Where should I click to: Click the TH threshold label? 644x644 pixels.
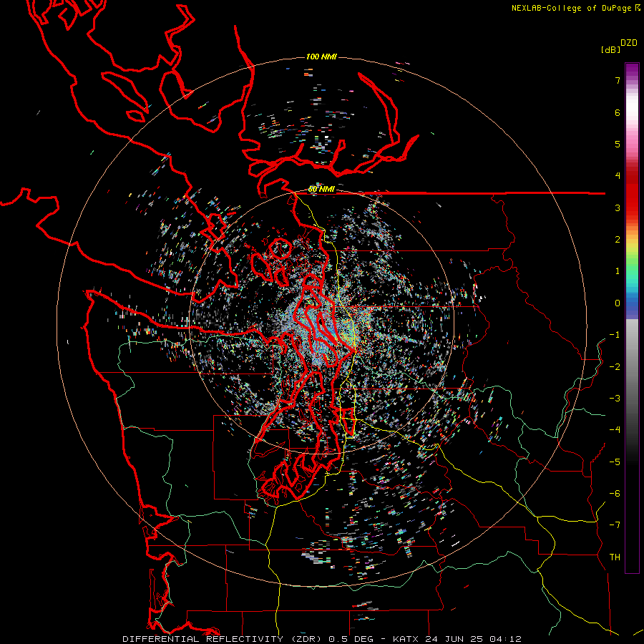615,557
